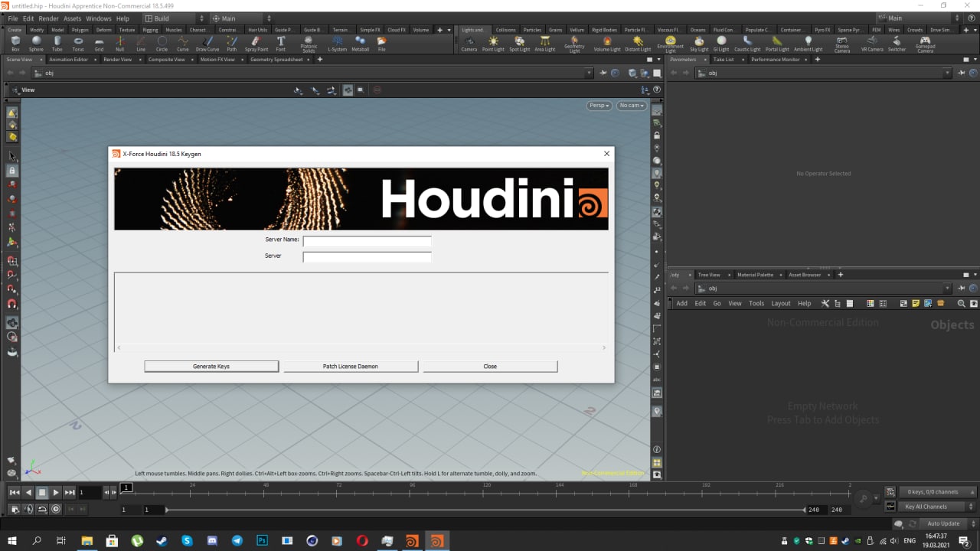Toggle real-time playback clock icon
Screen dimensions: 980x551
coord(56,509)
